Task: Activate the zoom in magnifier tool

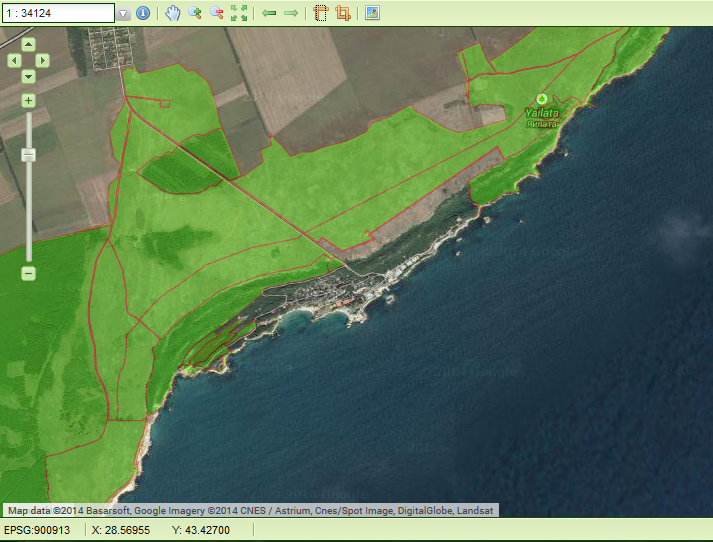Action: [x=195, y=13]
